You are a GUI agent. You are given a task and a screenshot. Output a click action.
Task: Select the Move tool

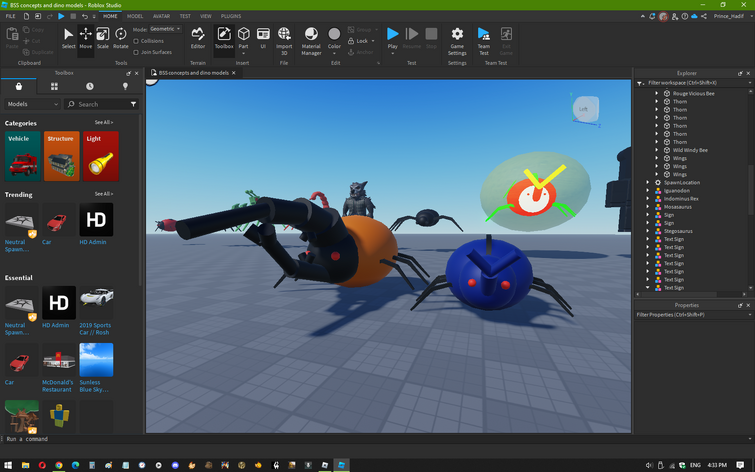(x=86, y=38)
